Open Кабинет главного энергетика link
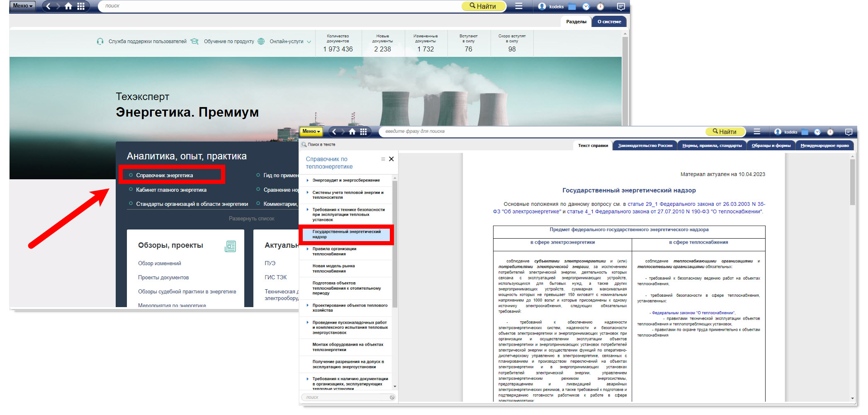The image size is (868, 415). click(x=171, y=190)
